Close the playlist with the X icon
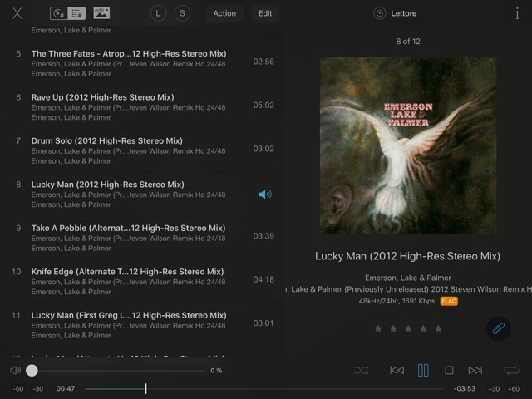This screenshot has width=532, height=399. click(17, 13)
